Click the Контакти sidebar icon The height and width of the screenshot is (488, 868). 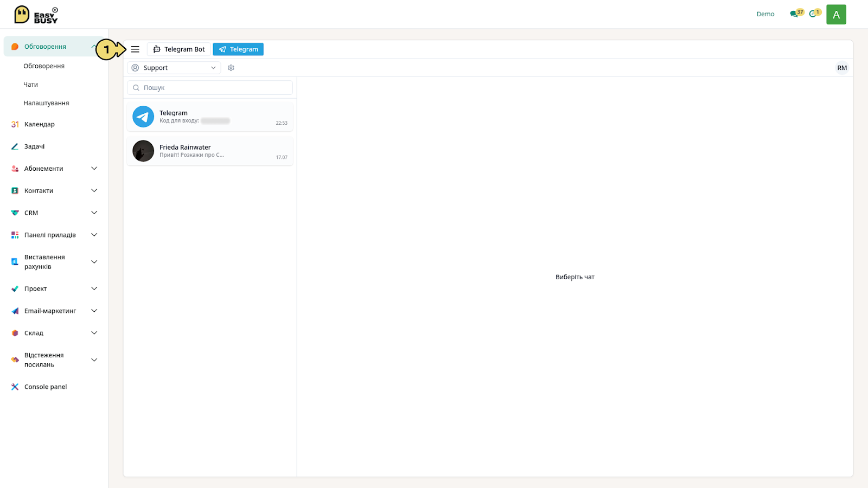(15, 191)
